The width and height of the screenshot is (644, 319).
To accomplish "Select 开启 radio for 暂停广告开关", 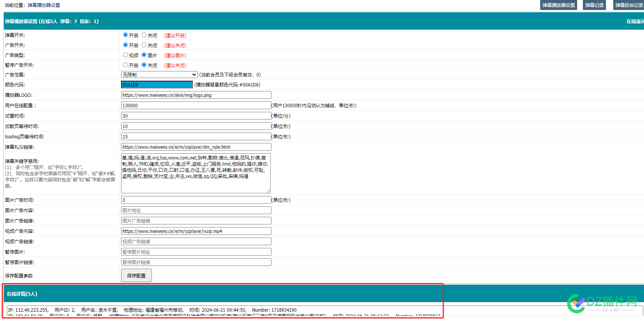I will pos(125,65).
